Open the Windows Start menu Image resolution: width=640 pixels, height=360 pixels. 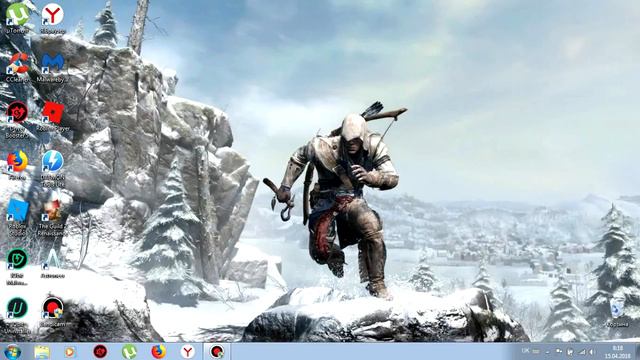[x=12, y=351]
